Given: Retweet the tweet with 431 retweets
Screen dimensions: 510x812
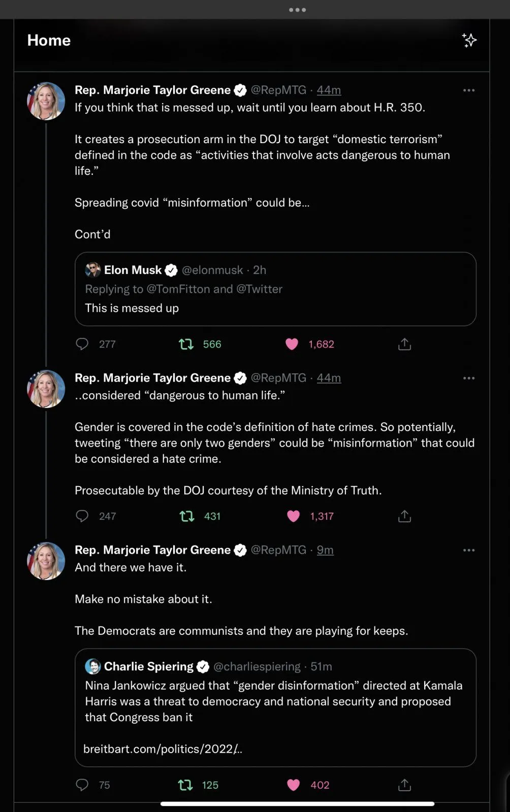Looking at the screenshot, I should point(187,516).
